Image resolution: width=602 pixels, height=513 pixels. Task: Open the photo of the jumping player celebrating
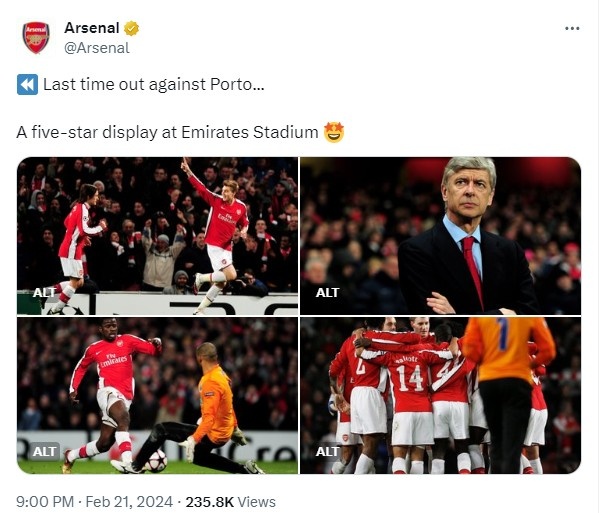(x=157, y=235)
